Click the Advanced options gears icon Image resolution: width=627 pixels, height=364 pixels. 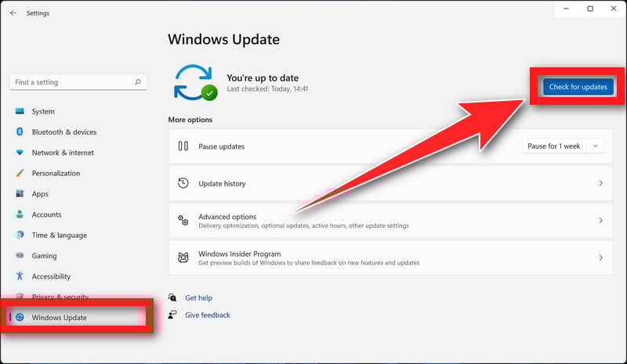pyautogui.click(x=183, y=220)
